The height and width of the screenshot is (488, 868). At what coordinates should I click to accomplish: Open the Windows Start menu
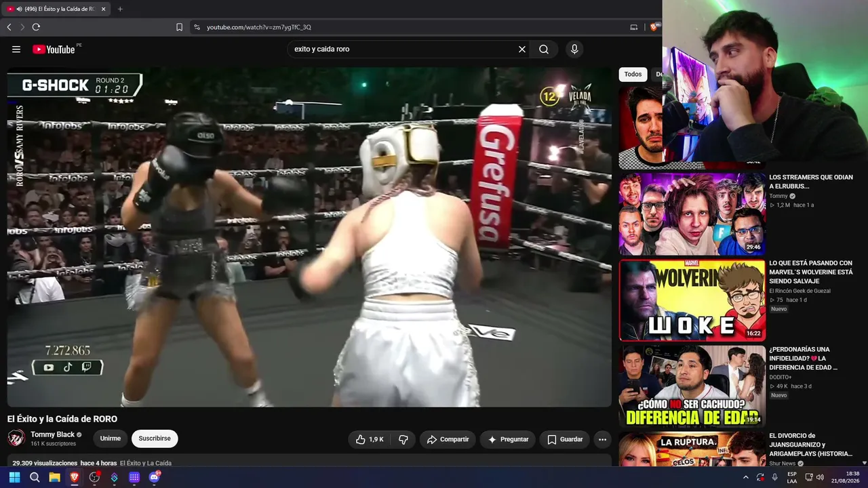(14, 477)
